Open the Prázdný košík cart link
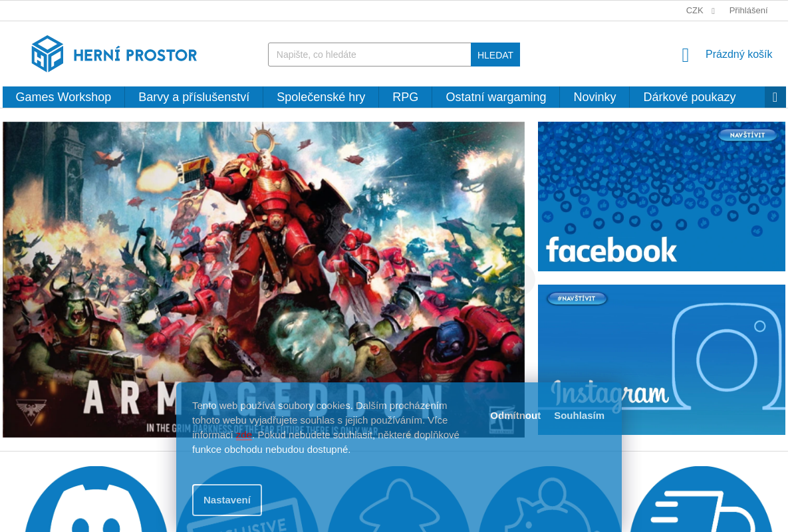This screenshot has width=798, height=532. (739, 55)
